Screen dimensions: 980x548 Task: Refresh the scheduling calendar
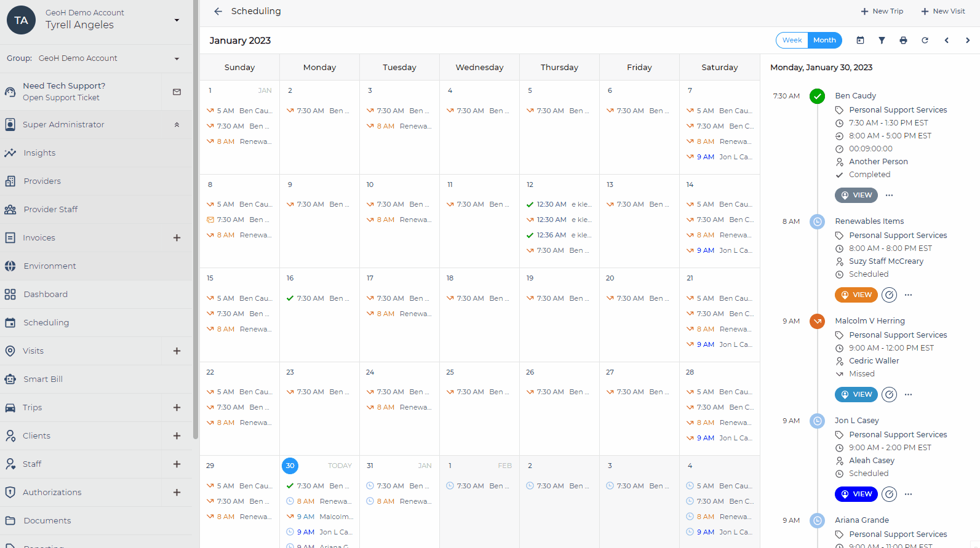[x=925, y=41]
